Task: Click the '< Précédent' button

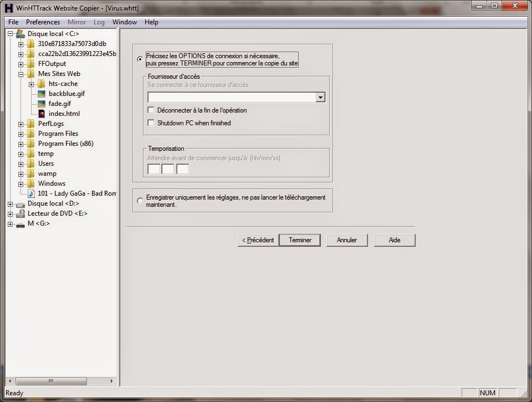Action: click(258, 240)
